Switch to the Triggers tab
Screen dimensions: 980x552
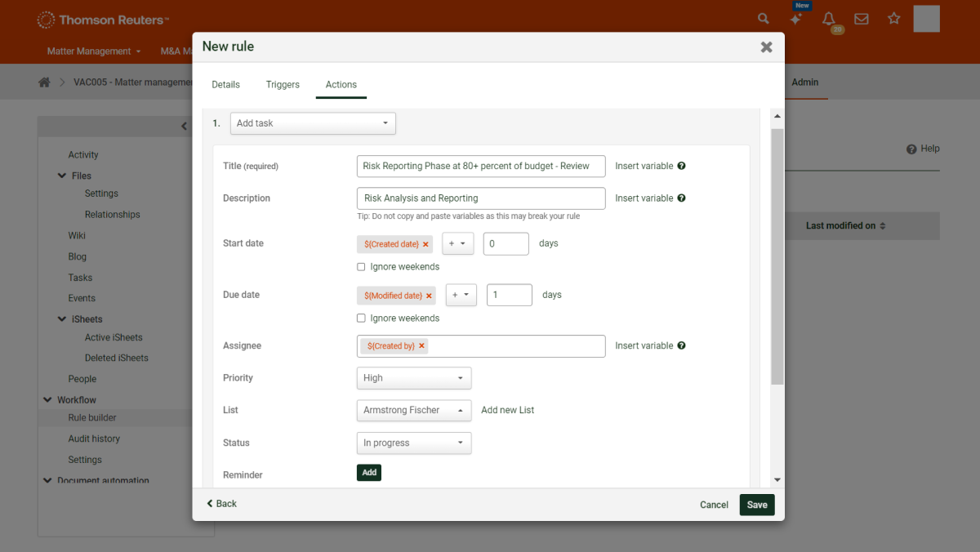pos(283,85)
